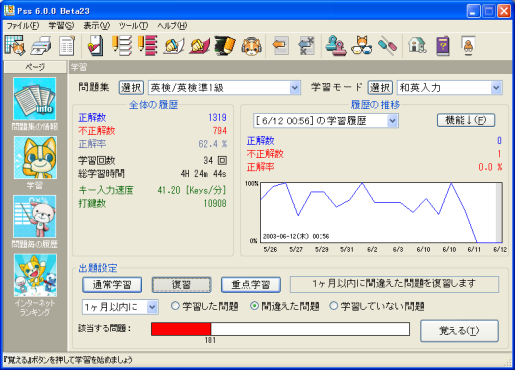
Task: Click the purple help book icon
Action: [x=443, y=46]
